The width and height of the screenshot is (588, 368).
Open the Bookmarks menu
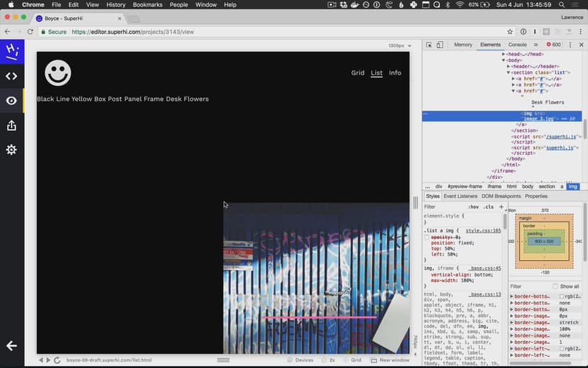147,5
